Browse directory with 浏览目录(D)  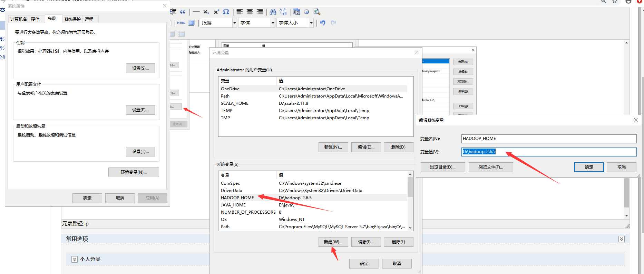click(443, 167)
